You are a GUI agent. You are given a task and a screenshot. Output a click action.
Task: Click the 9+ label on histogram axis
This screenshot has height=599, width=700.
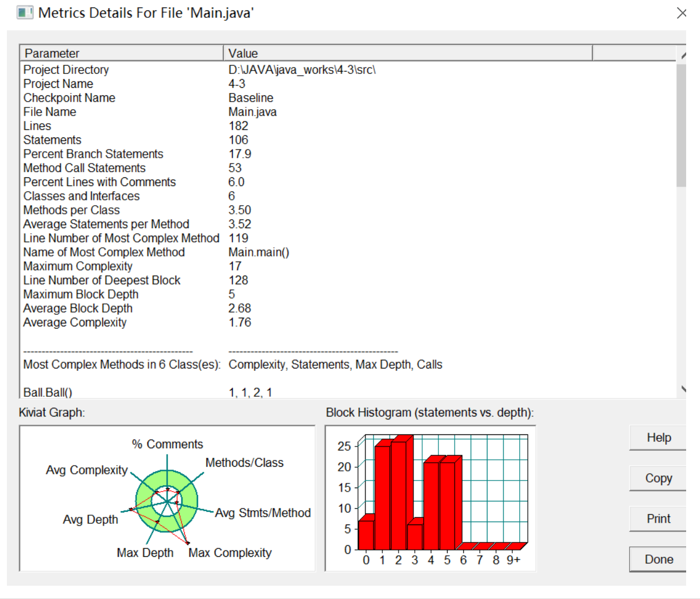(513, 560)
